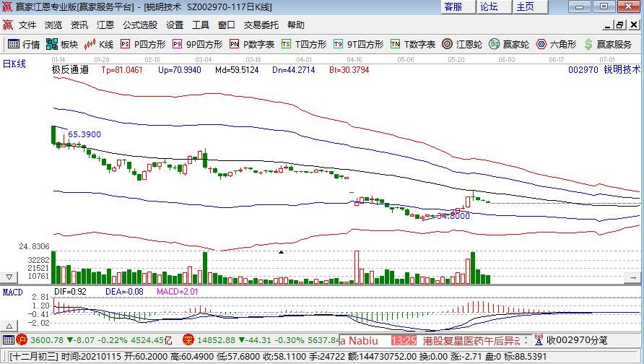This screenshot has height=364, width=644.
Task: Open the 板块 sector view
Action: click(x=62, y=44)
